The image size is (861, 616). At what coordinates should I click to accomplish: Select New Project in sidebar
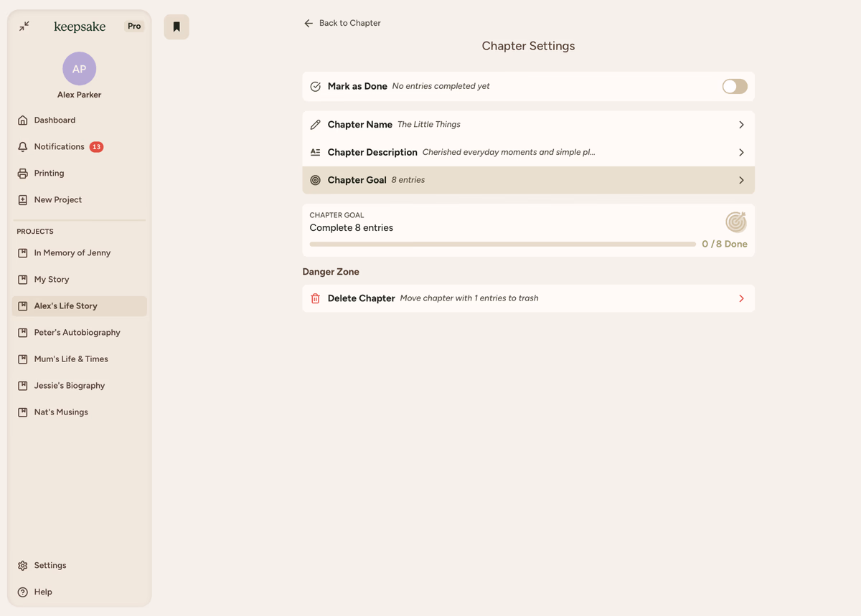pos(57,200)
